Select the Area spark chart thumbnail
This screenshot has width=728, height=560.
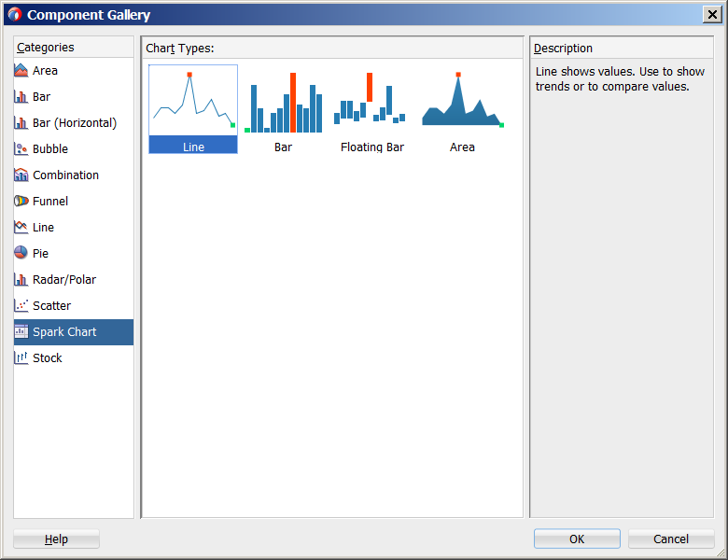pos(463,99)
